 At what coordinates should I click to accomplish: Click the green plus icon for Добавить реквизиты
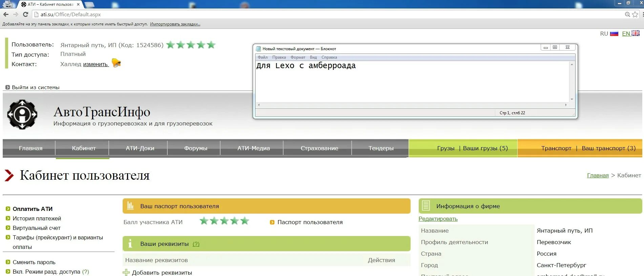pos(126,272)
